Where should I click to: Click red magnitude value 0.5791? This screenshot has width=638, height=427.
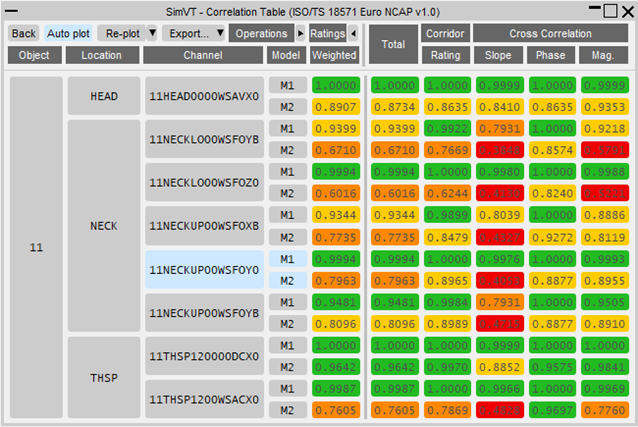(605, 150)
